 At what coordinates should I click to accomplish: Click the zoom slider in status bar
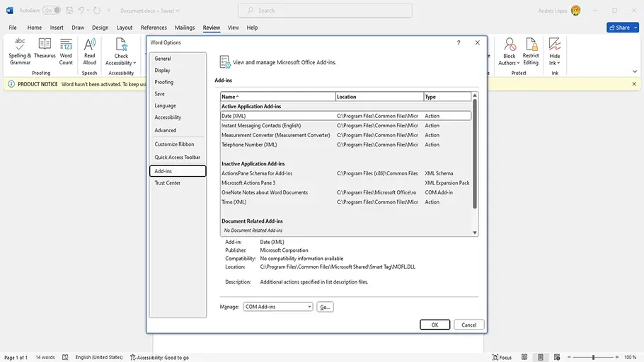(593, 357)
